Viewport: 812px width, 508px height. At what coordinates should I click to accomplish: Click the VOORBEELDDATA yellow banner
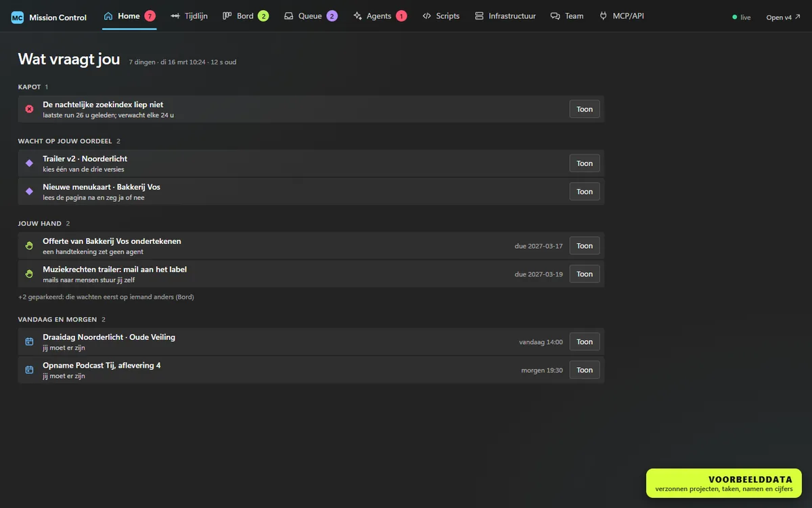tap(724, 483)
